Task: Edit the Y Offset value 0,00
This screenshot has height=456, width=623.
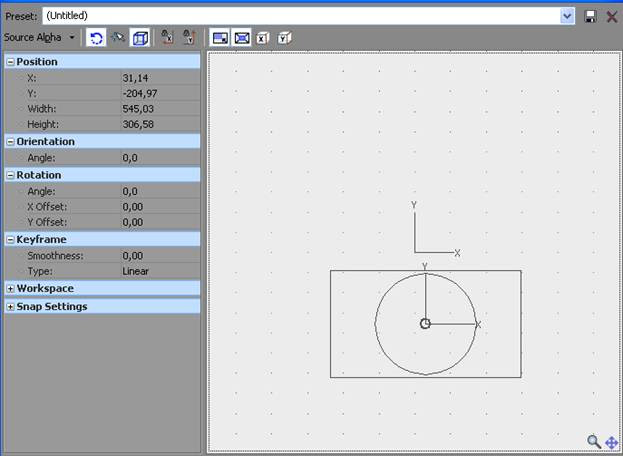Action: pos(161,222)
